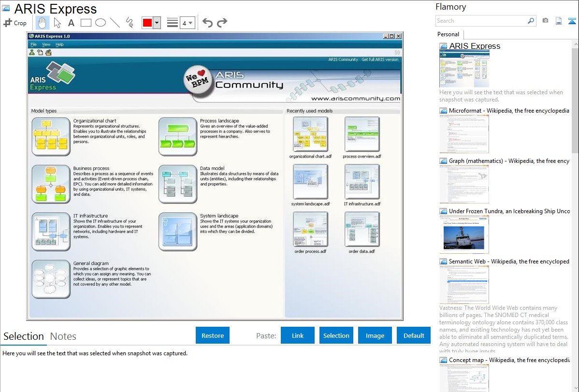Open the color picker dropdown arrow

[x=157, y=23]
